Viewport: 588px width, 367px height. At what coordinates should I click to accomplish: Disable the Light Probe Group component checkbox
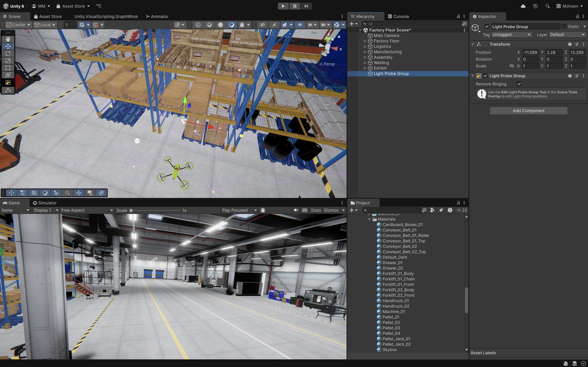point(485,76)
